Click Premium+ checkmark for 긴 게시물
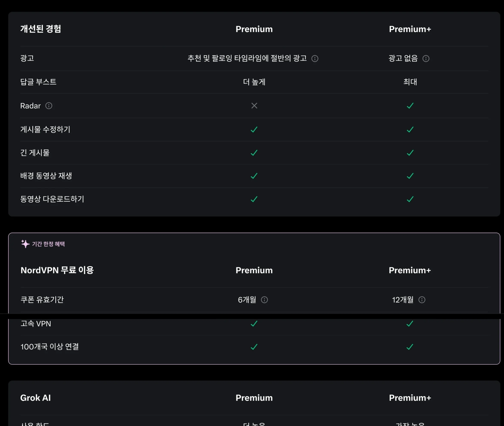Screen dimensions: 504x426 pyautogui.click(x=410, y=153)
